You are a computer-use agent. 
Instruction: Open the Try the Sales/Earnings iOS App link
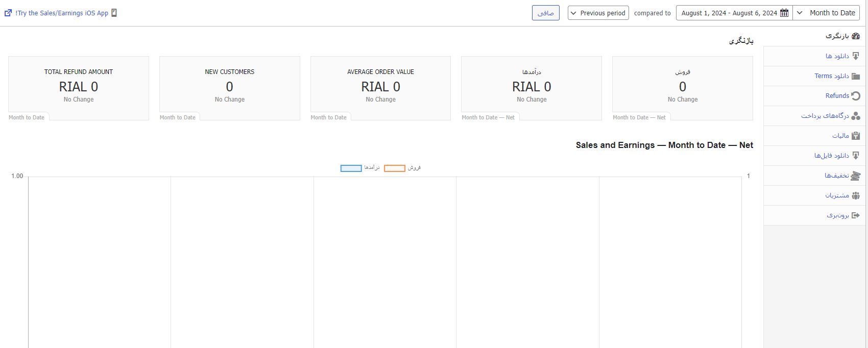(62, 13)
